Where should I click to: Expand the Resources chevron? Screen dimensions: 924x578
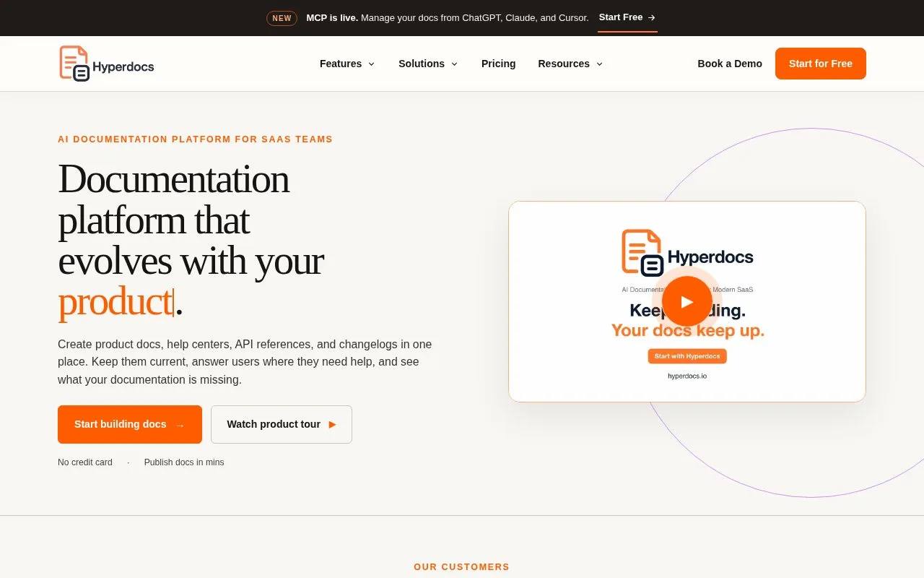(599, 64)
